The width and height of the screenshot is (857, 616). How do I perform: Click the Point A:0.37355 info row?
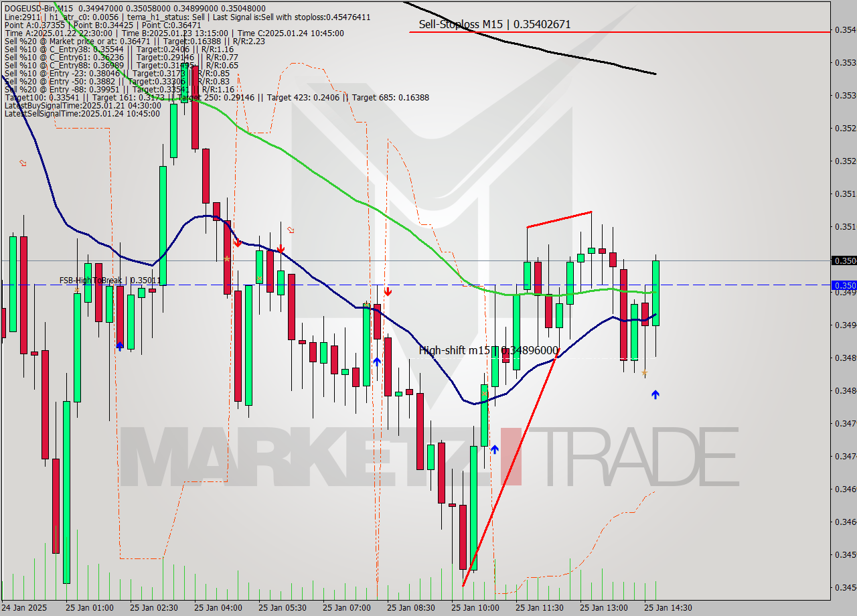click(x=102, y=25)
